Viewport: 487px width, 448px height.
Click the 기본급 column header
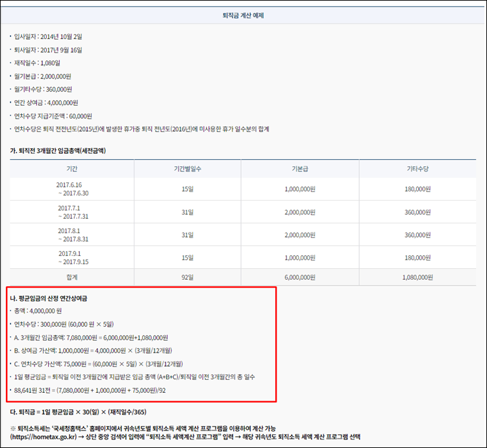[x=300, y=169]
